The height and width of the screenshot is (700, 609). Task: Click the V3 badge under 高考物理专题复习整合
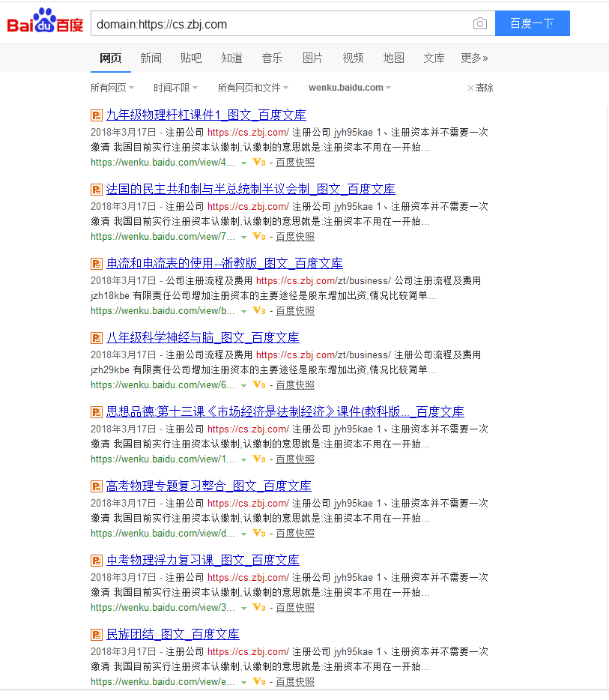point(259,533)
